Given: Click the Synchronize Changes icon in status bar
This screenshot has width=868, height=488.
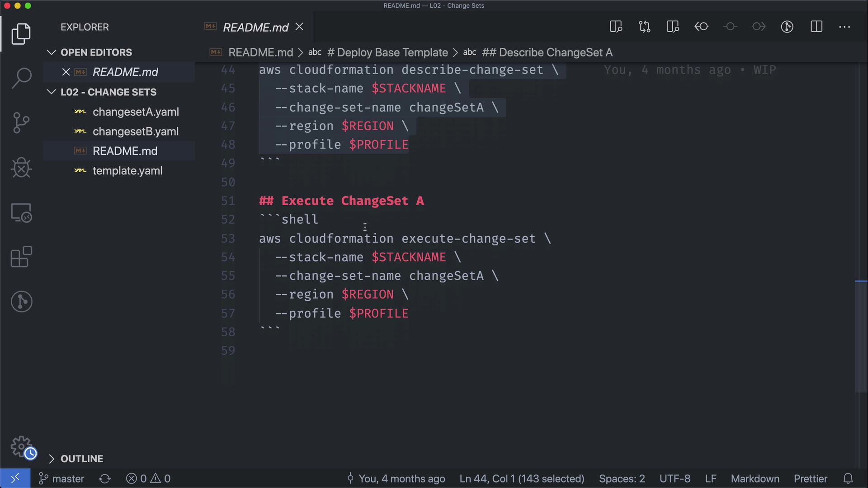Looking at the screenshot, I should tap(105, 479).
